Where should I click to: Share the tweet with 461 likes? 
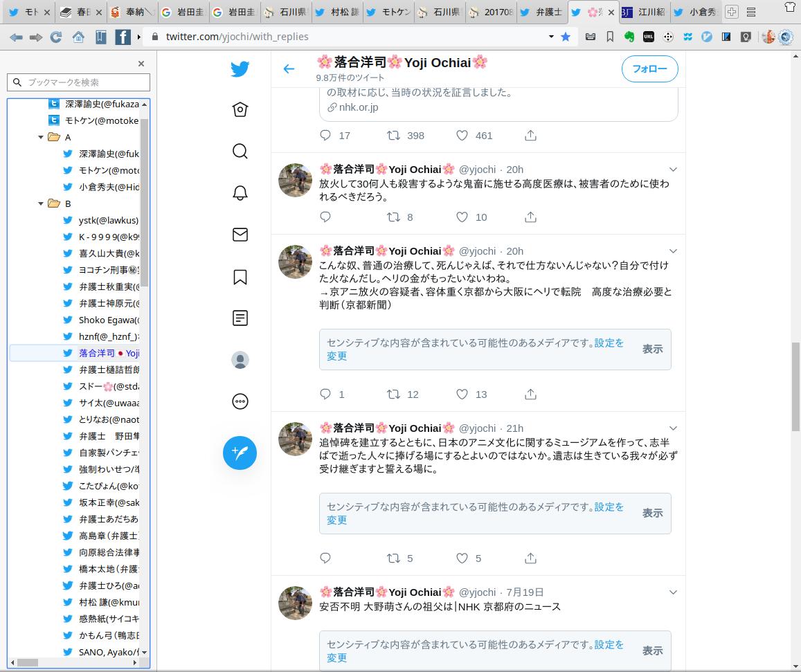[531, 136]
